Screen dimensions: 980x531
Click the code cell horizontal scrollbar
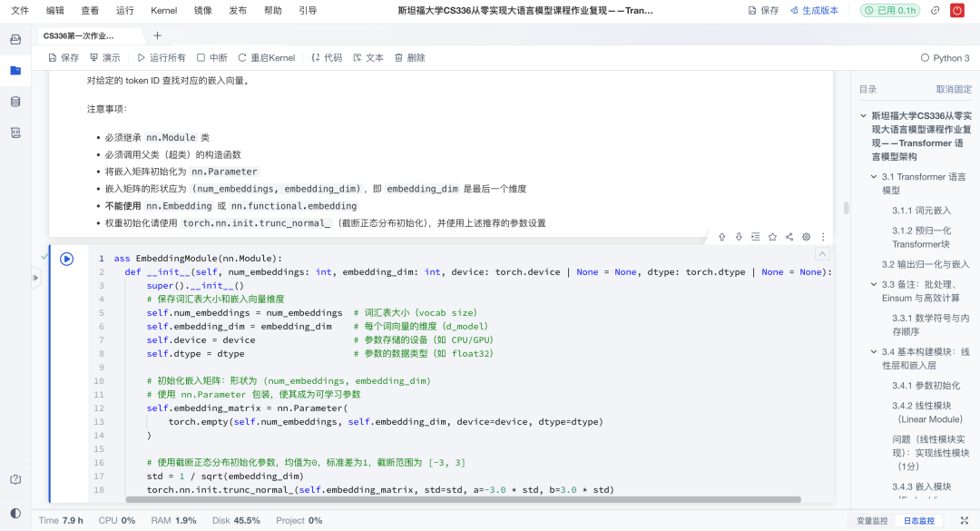pyautogui.click(x=463, y=500)
